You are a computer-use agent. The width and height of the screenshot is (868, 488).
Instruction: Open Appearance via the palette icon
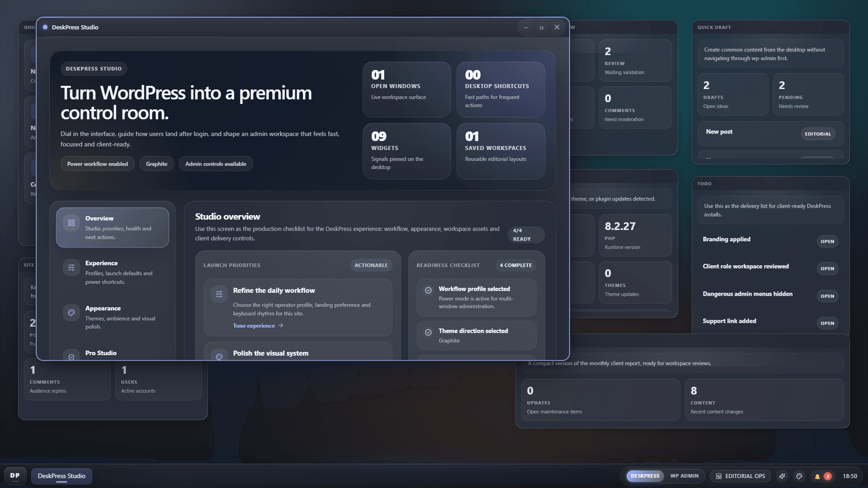[71, 312]
